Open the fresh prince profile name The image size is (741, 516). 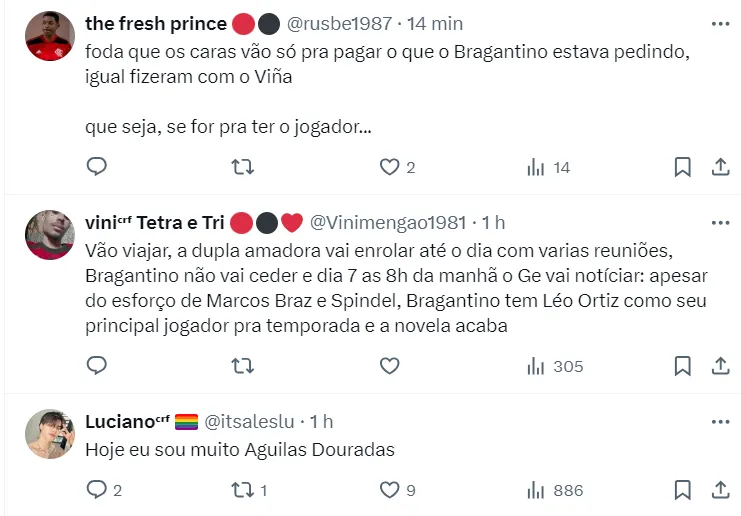pyautogui.click(x=155, y=23)
